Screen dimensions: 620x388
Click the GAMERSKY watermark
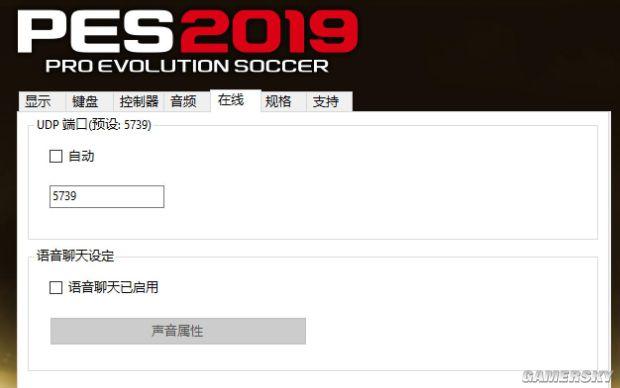tap(567, 377)
